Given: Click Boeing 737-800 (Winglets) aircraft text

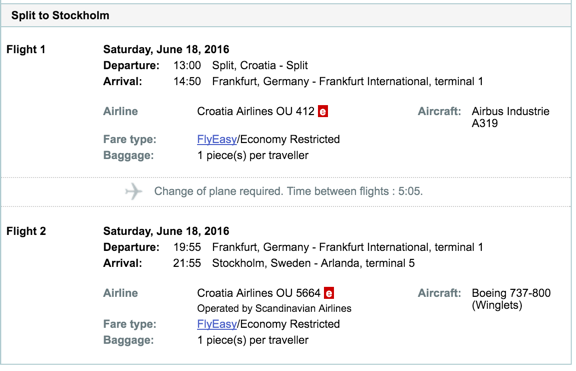Looking at the screenshot, I should coord(511,299).
